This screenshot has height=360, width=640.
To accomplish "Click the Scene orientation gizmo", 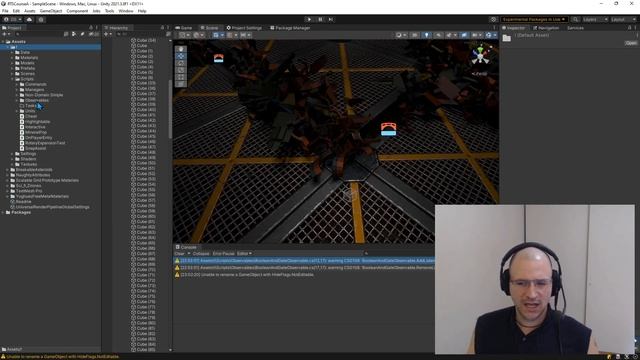I will click(480, 56).
